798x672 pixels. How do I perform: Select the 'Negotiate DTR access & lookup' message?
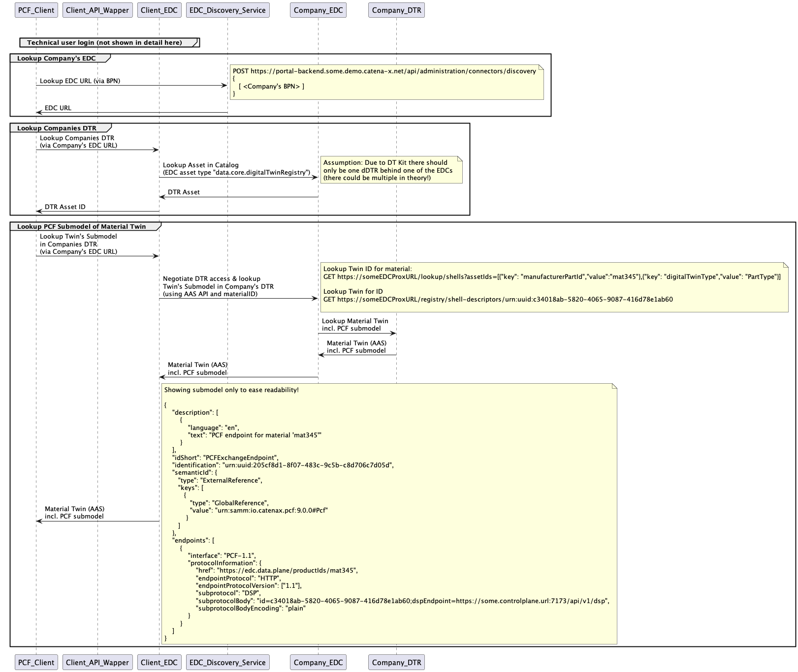[212, 279]
